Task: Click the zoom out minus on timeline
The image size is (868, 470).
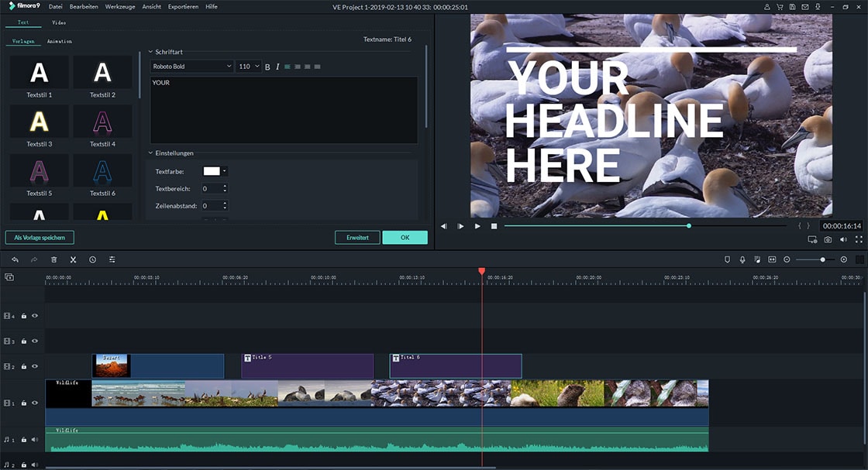Action: 787,259
